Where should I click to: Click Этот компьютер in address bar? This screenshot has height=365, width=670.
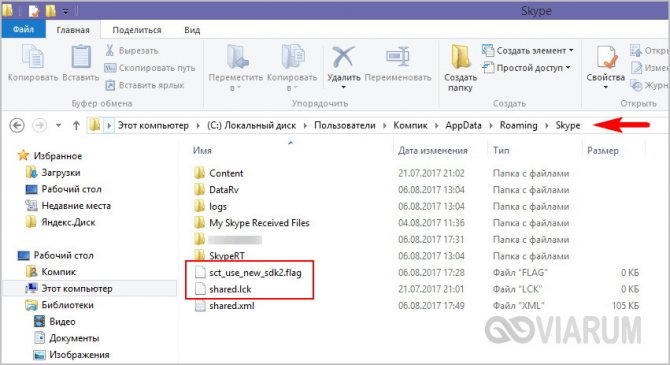[153, 125]
